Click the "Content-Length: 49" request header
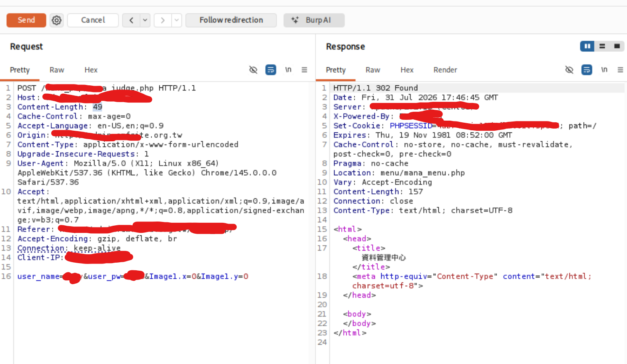This screenshot has width=627, height=364. click(x=60, y=107)
